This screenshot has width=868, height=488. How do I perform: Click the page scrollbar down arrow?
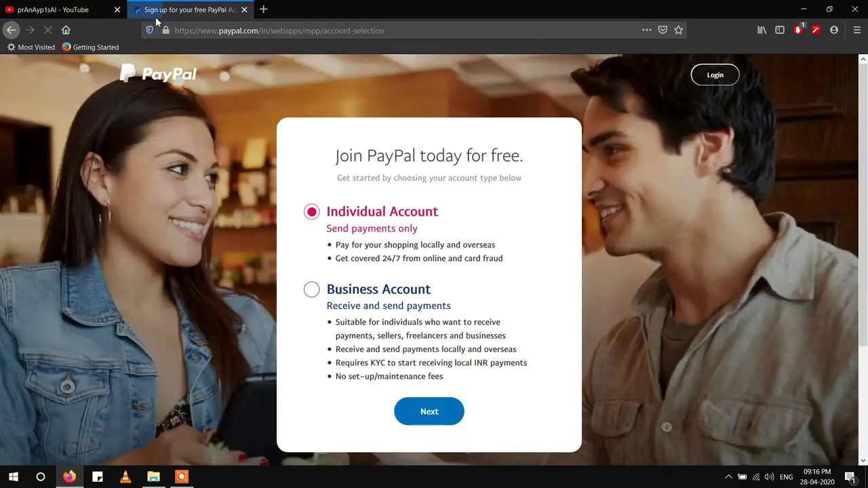click(x=863, y=461)
